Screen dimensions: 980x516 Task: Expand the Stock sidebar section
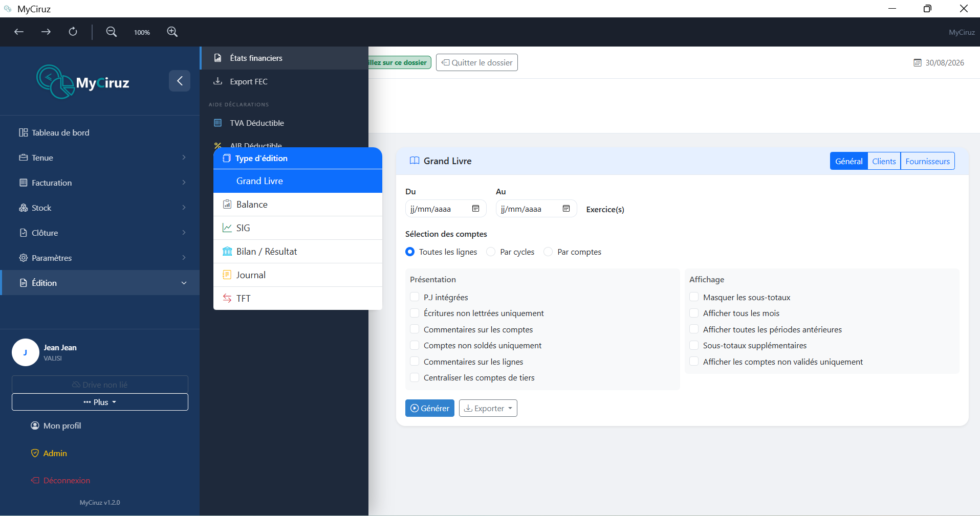click(x=100, y=208)
